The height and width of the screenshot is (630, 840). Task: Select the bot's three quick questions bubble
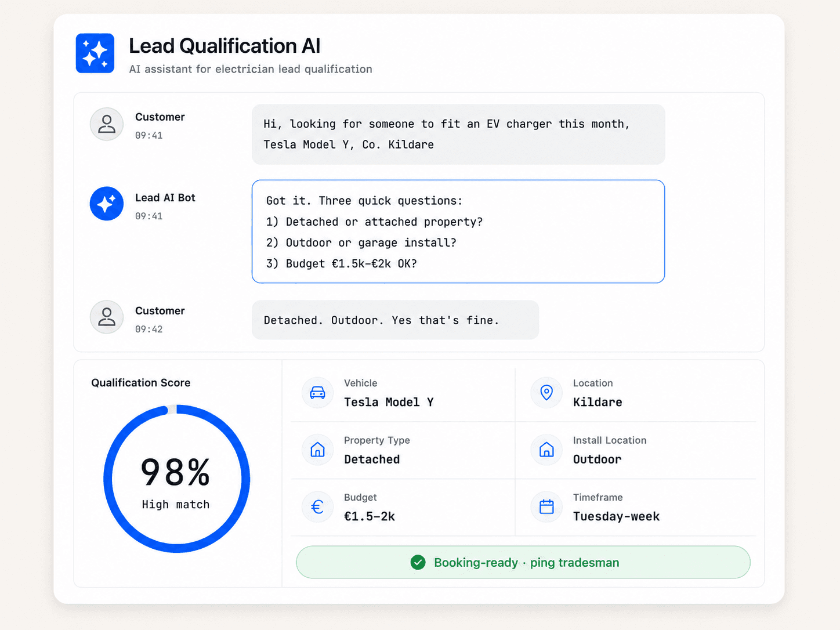[x=458, y=231]
